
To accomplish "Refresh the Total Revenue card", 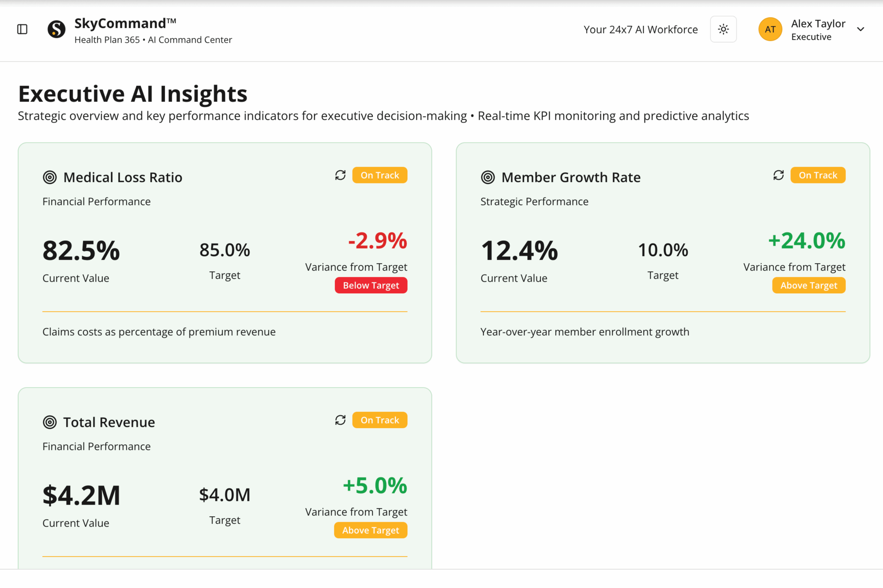I will coord(340,420).
